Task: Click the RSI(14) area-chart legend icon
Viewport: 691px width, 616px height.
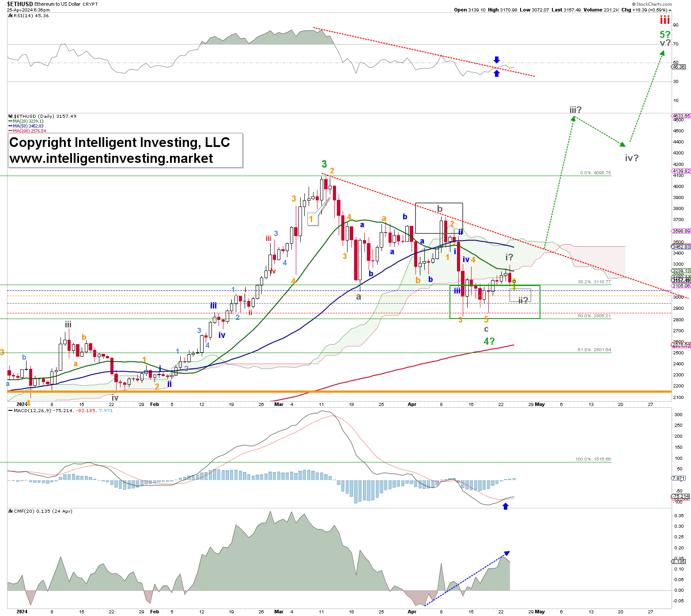Action: (x=11, y=15)
